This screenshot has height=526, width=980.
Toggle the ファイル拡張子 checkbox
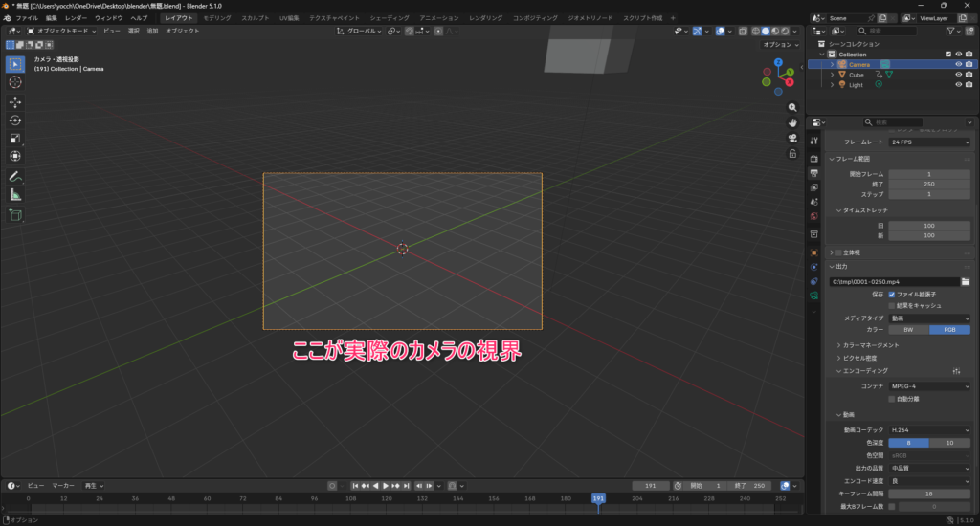[892, 295]
